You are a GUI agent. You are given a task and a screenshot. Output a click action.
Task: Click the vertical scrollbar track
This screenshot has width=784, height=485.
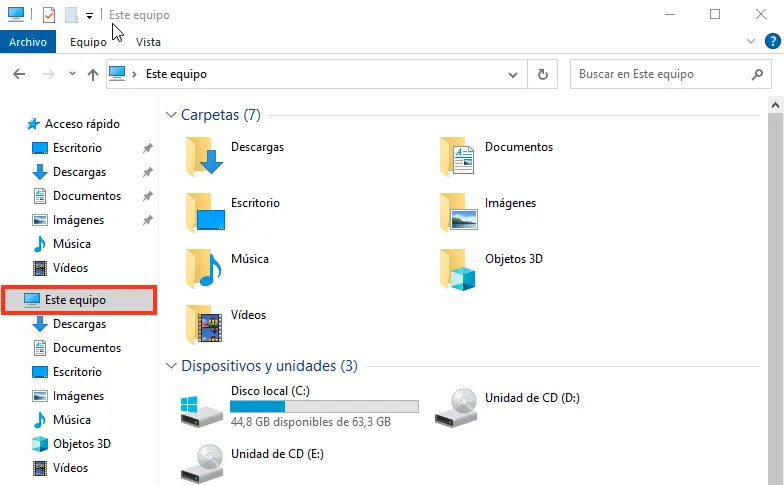tap(775, 299)
